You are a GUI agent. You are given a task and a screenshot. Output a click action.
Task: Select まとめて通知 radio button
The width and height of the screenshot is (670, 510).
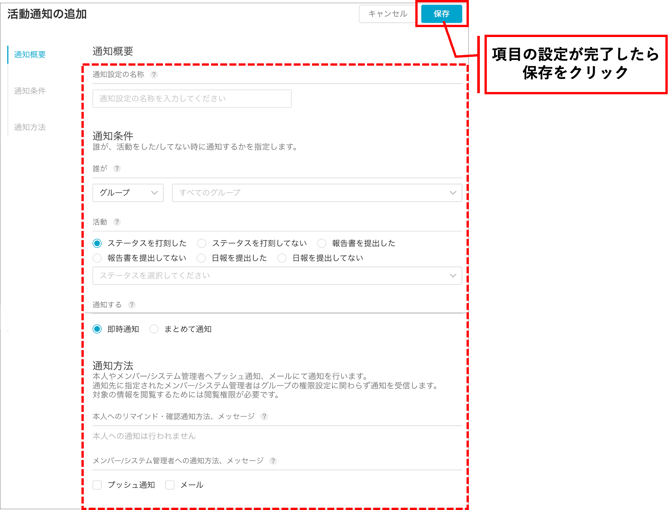pos(154,329)
